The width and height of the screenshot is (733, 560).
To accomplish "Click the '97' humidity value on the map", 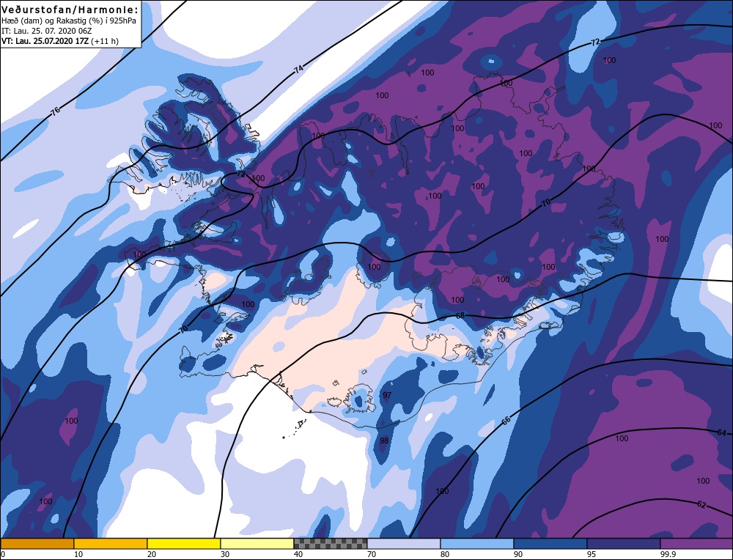I will point(387,396).
